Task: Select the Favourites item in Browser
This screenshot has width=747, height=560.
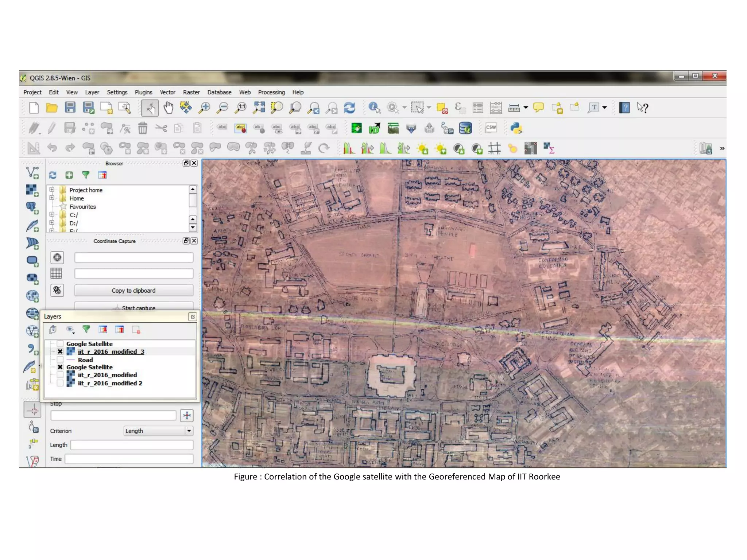Action: point(83,206)
